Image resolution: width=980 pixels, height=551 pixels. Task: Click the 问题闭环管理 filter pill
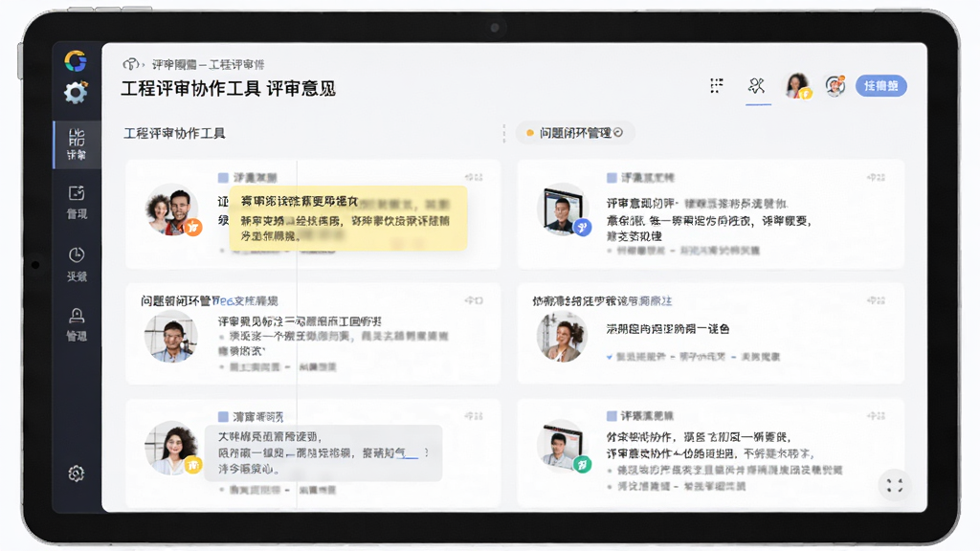click(574, 132)
